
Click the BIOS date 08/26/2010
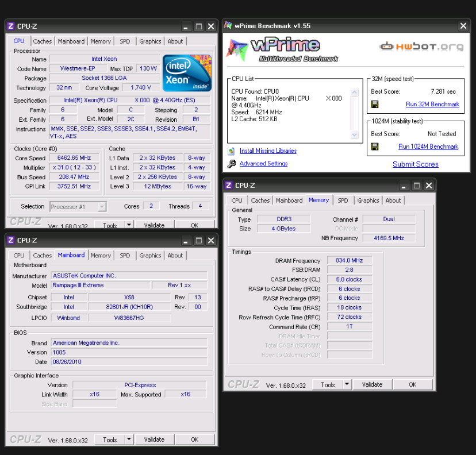pyautogui.click(x=129, y=361)
